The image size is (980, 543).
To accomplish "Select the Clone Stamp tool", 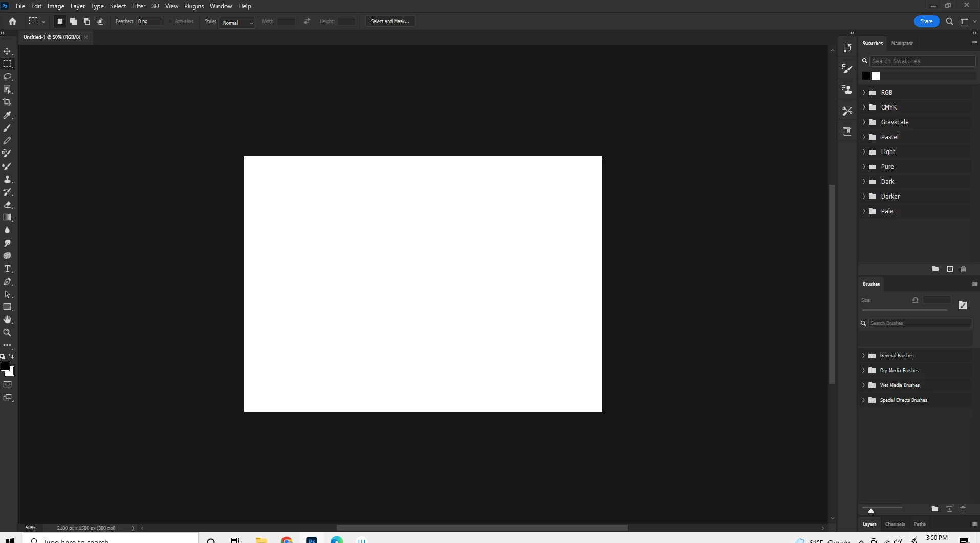I will pyautogui.click(x=7, y=179).
